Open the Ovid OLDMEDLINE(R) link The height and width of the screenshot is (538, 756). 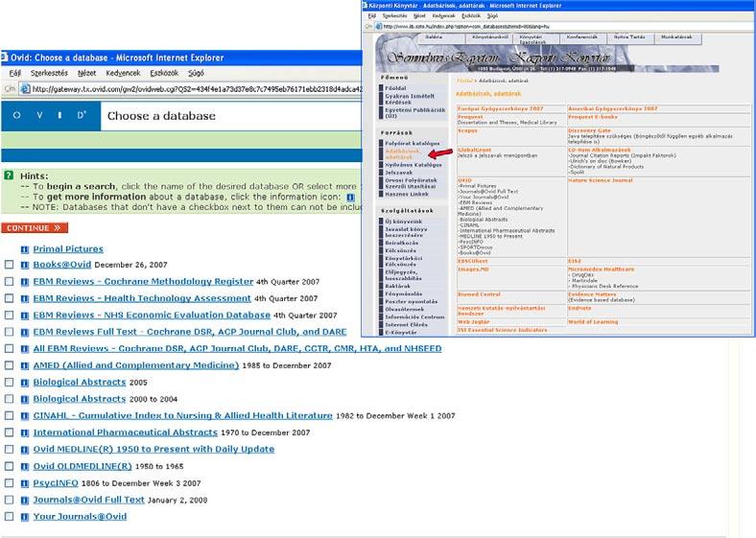click(x=83, y=466)
